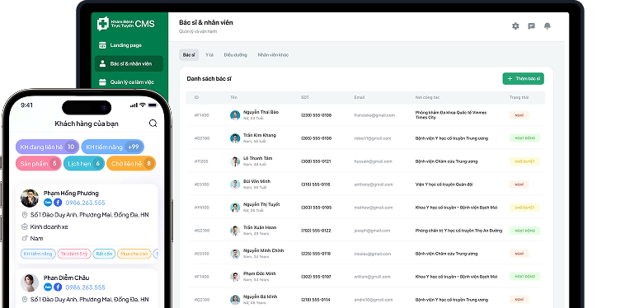Tap the Wi-Fi icon in phone status bar
Screen dimensions: 644x308
tap(142, 105)
